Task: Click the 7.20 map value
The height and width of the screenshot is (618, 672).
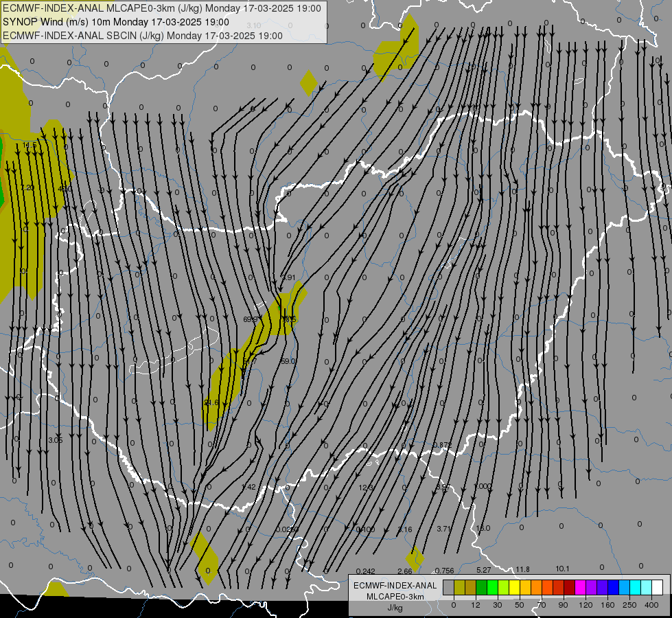Action: point(27,188)
